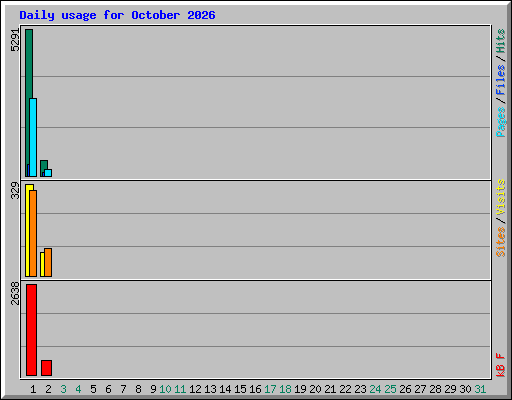The height and width of the screenshot is (400, 512).
Task: Click green weekend day 24 label
Action: 375,389
